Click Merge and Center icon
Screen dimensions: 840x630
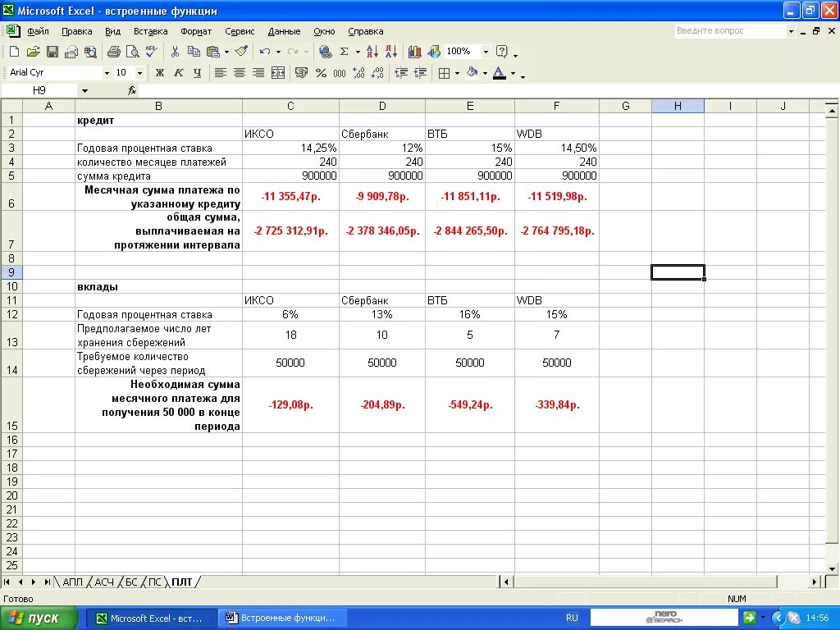coord(278,73)
